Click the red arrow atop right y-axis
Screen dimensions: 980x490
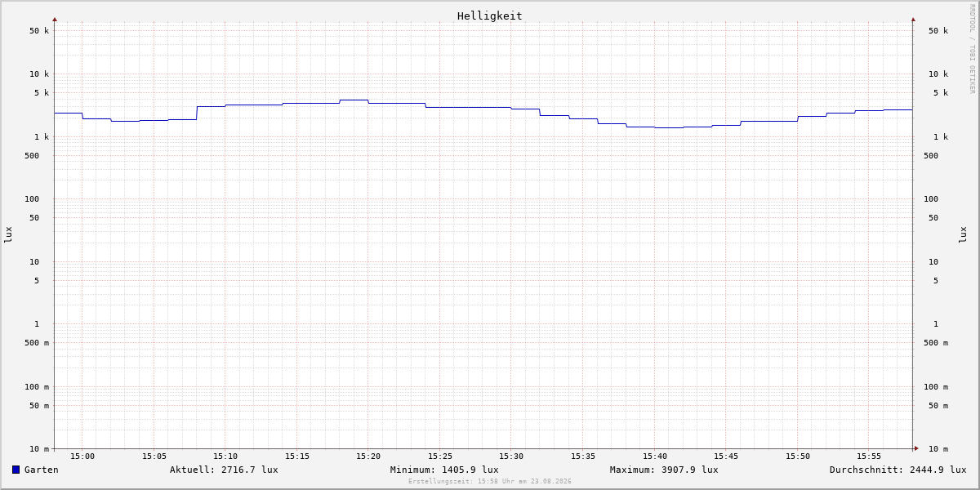click(x=913, y=19)
